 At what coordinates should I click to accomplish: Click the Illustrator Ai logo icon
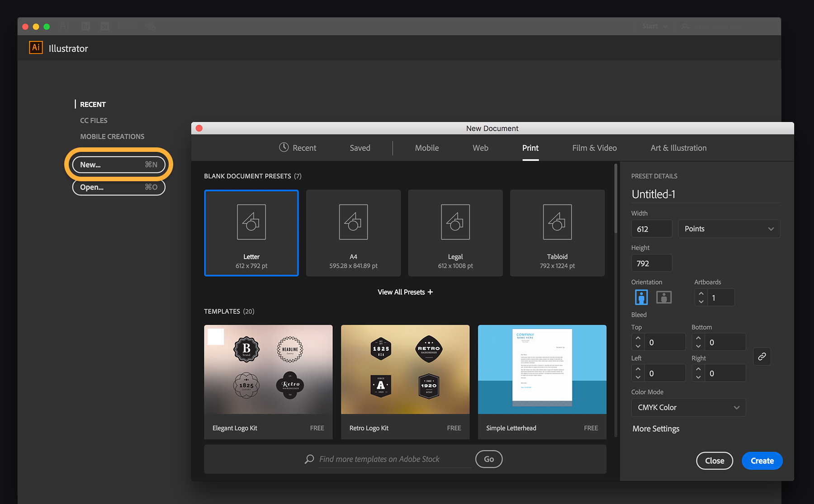click(35, 47)
